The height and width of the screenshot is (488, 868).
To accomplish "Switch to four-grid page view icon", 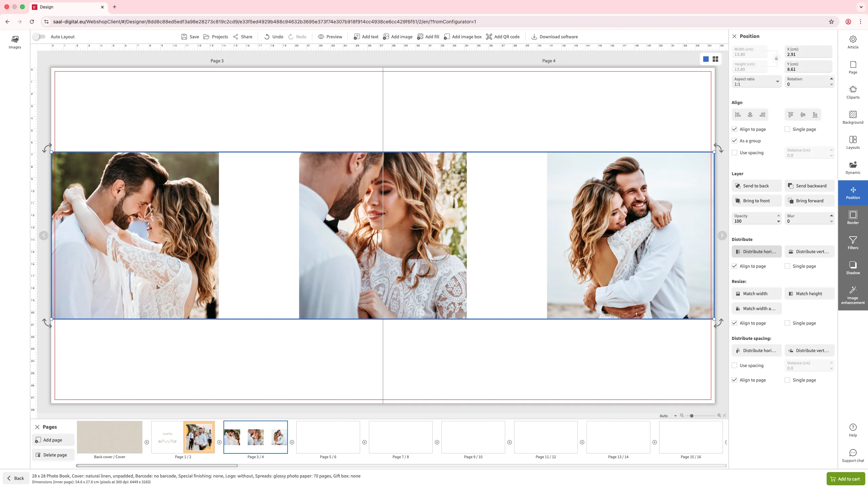I will click(x=715, y=59).
